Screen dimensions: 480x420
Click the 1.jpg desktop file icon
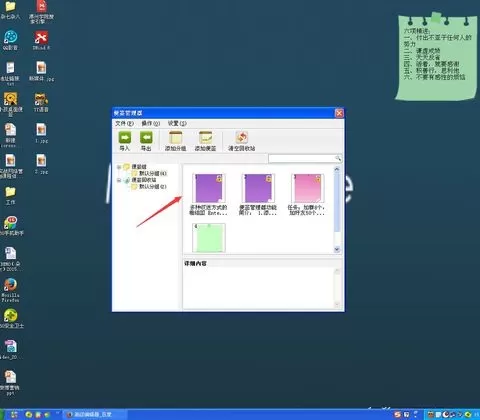pyautogui.click(x=41, y=130)
